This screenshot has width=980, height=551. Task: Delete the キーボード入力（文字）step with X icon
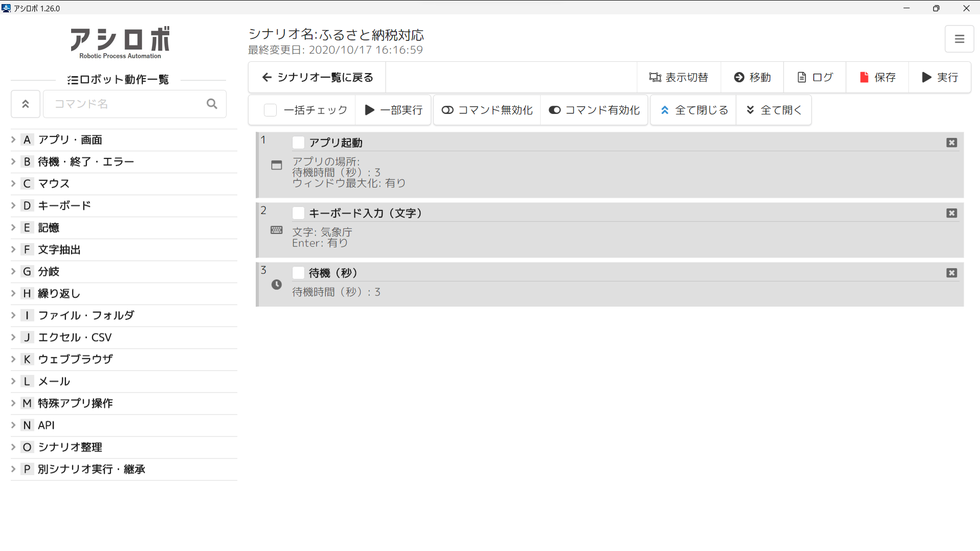[951, 213]
